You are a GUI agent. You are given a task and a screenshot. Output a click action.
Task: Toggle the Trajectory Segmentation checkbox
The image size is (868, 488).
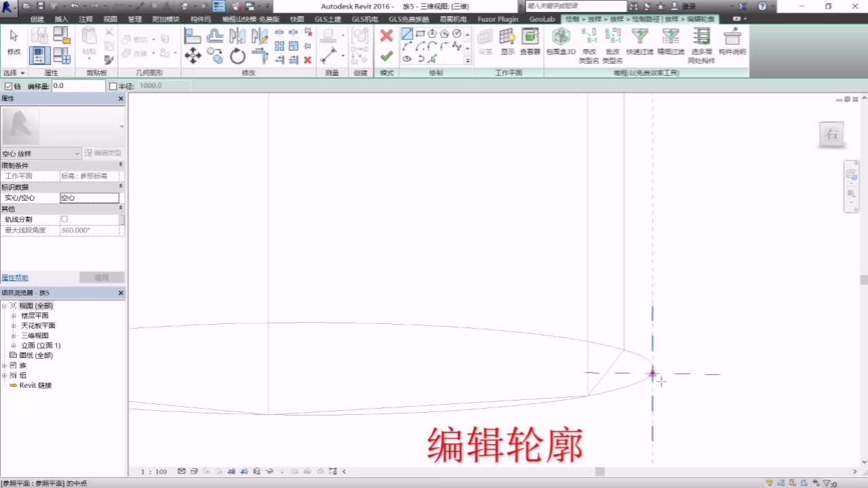coord(64,220)
